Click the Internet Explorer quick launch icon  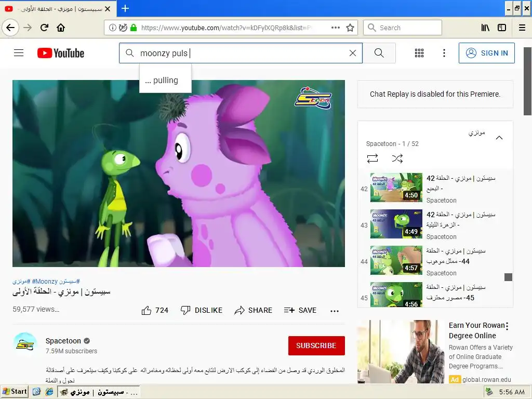coord(49,392)
